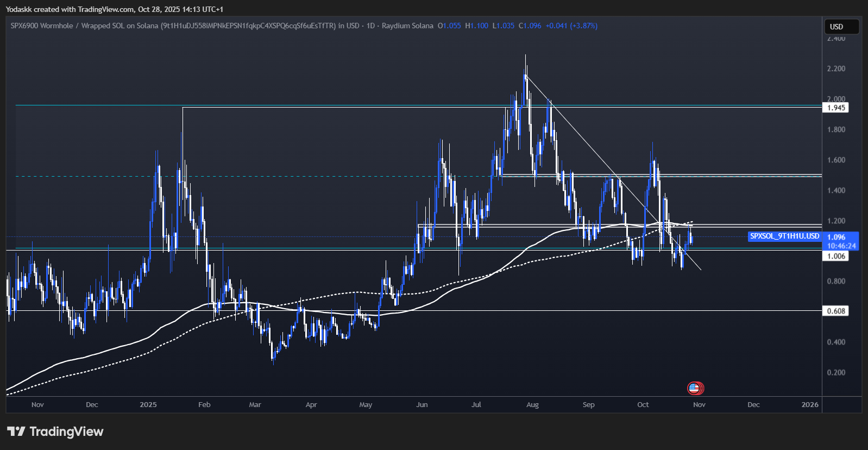Viewport: 868px width, 450px height.
Task: Click the countdown timer 10:46:24 label
Action: (x=841, y=246)
